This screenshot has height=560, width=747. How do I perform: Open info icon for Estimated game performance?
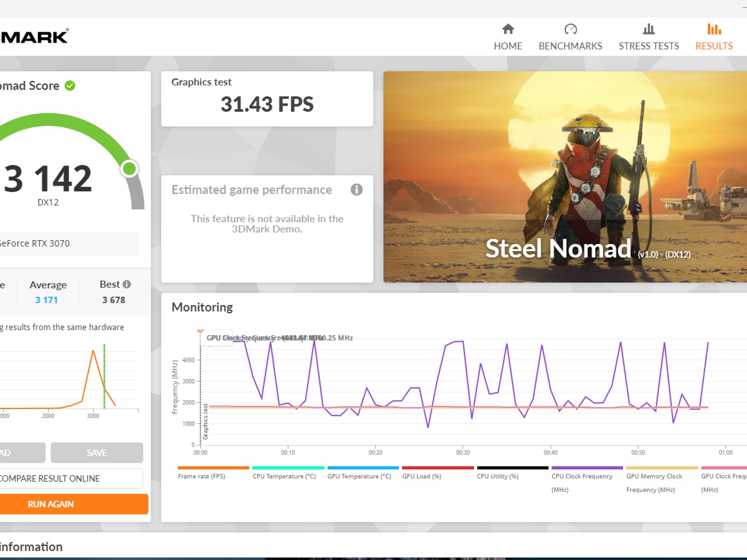click(x=356, y=190)
